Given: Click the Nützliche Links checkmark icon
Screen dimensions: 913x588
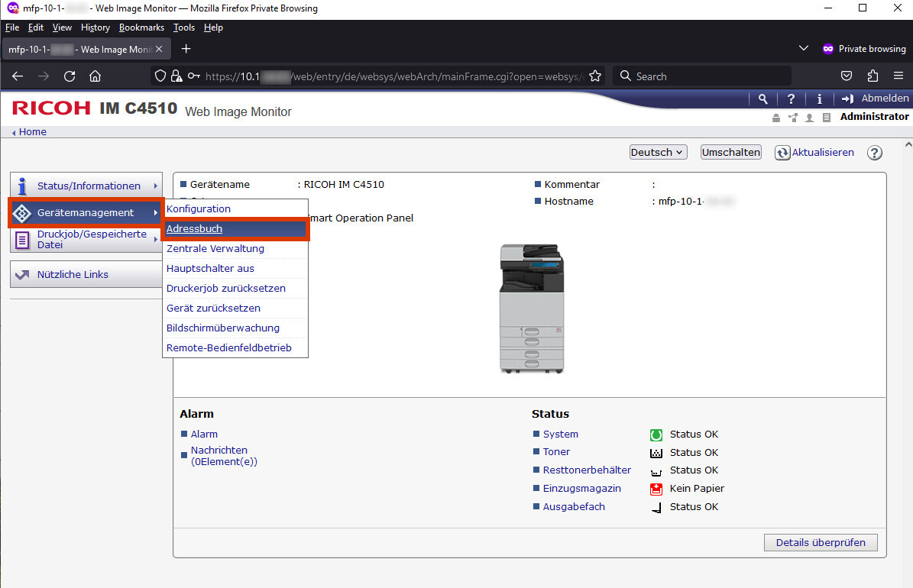Looking at the screenshot, I should point(22,275).
